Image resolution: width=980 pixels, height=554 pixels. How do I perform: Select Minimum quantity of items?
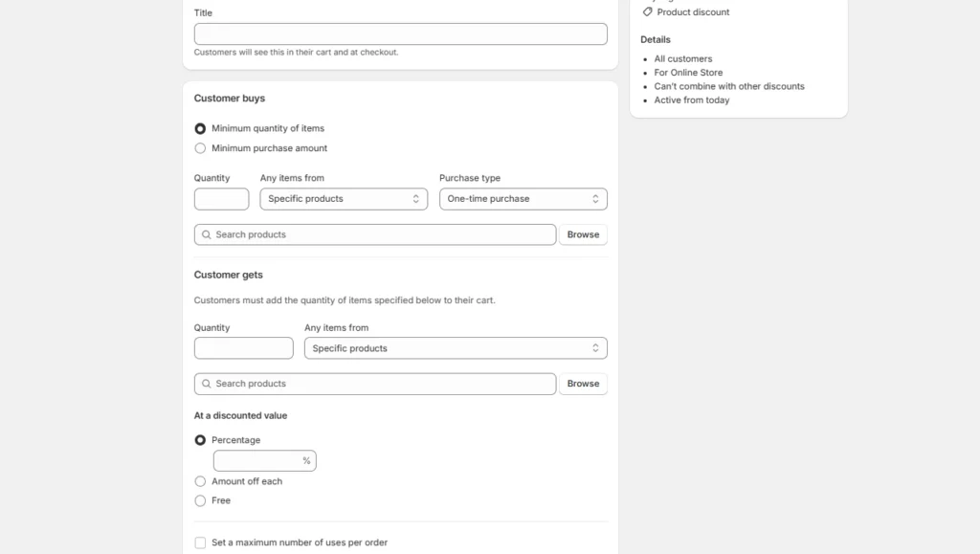pyautogui.click(x=200, y=128)
